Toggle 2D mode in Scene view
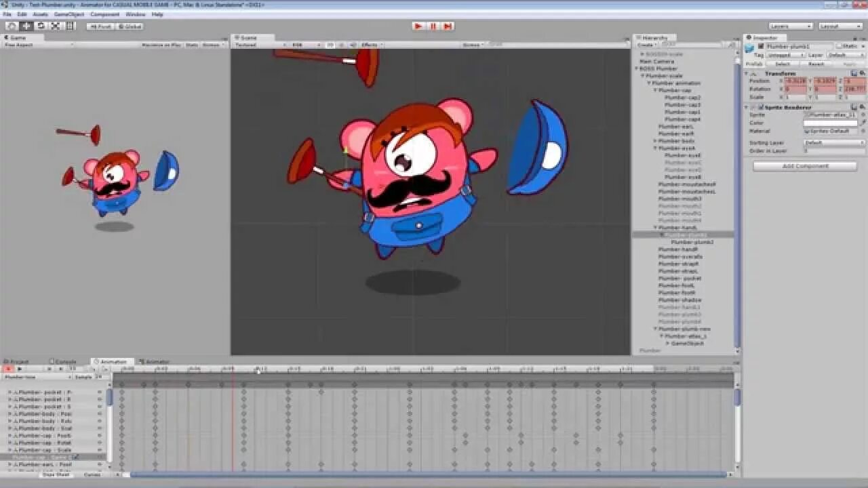This screenshot has height=488, width=868. pyautogui.click(x=331, y=45)
